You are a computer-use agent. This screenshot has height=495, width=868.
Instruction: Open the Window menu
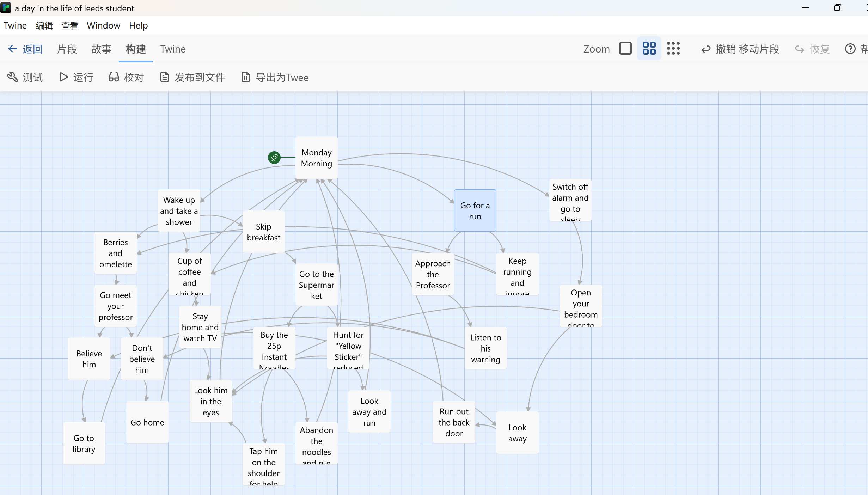(x=103, y=25)
